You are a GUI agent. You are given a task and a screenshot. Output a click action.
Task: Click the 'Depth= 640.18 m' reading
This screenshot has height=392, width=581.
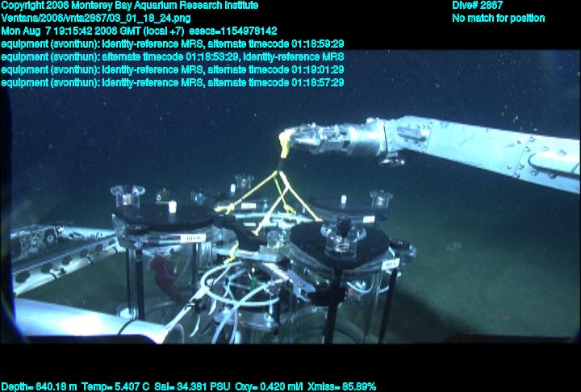click(40, 387)
